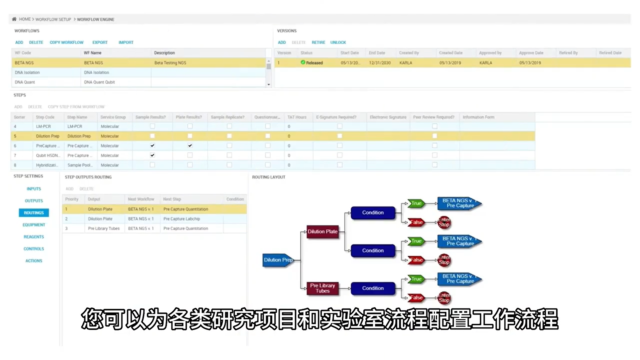Click the middle green True arrow
640x360 pixels.
[416, 241]
